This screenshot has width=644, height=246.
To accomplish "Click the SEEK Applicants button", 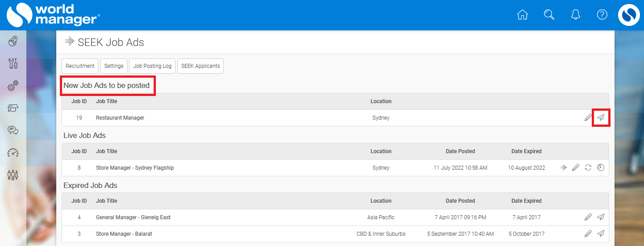I will (x=201, y=66).
